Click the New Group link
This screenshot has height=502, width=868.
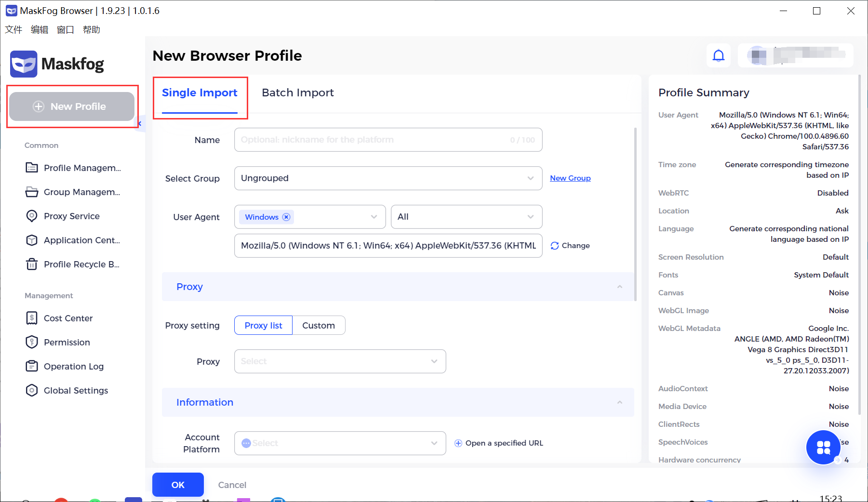(x=570, y=178)
